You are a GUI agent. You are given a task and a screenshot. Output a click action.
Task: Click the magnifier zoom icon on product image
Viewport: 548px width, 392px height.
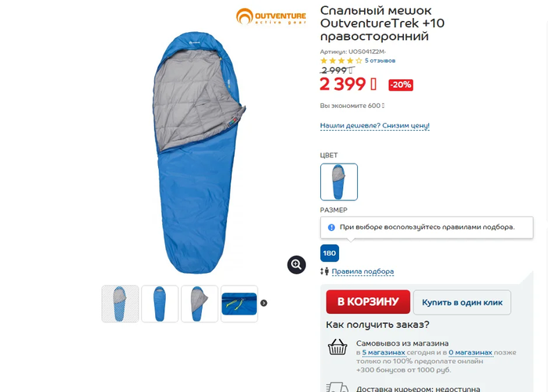(x=297, y=264)
